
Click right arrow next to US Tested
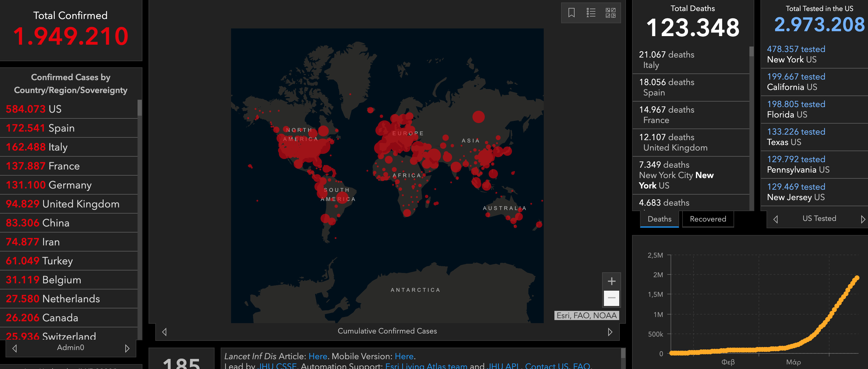click(x=863, y=219)
